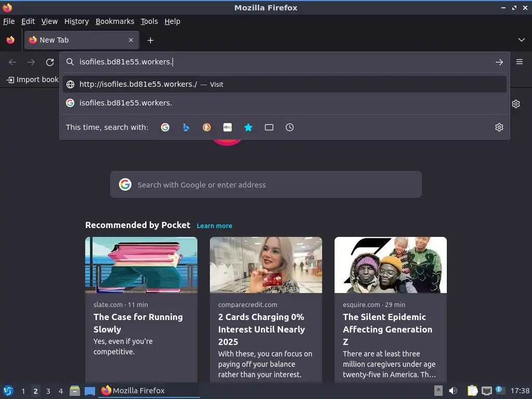The height and width of the screenshot is (399, 532).
Task: Expand the list all tabs chevron
Action: click(x=522, y=40)
